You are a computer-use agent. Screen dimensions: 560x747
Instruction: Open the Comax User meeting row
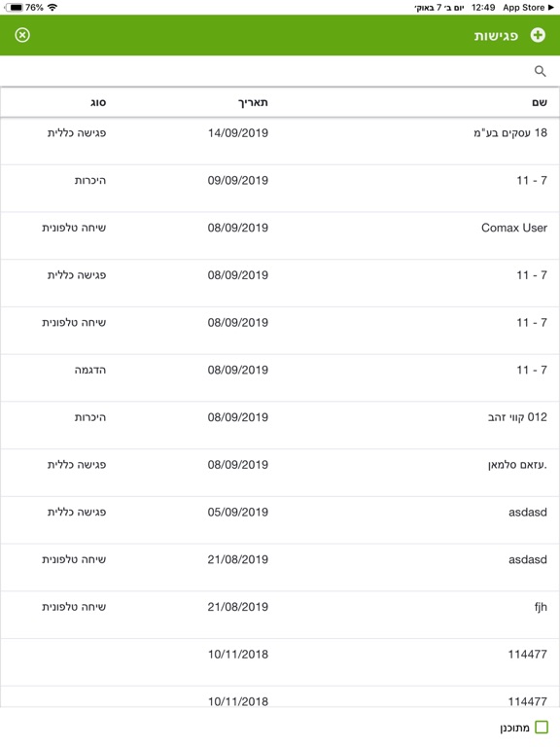(x=280, y=235)
